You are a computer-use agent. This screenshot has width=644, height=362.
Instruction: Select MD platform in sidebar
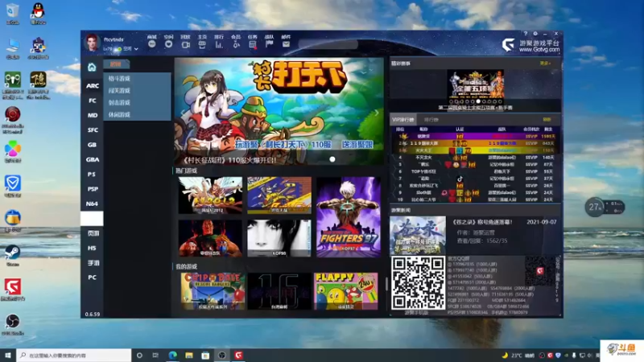click(92, 115)
